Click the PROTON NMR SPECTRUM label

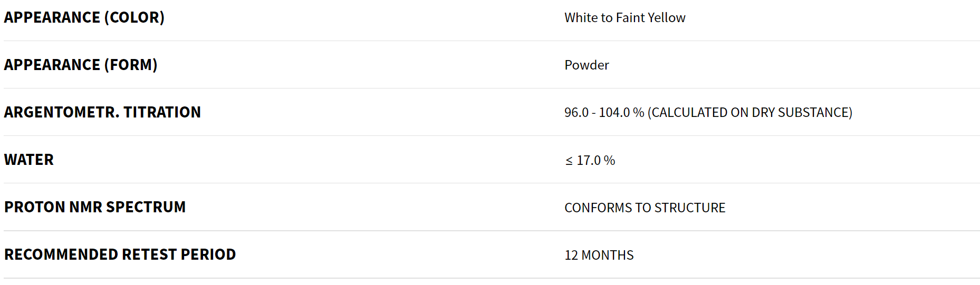[95, 207]
